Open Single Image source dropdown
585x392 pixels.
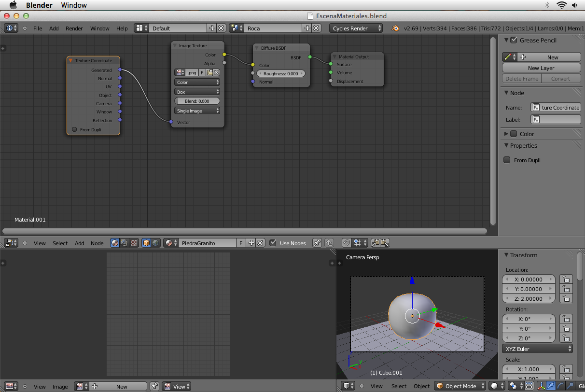[x=197, y=111]
